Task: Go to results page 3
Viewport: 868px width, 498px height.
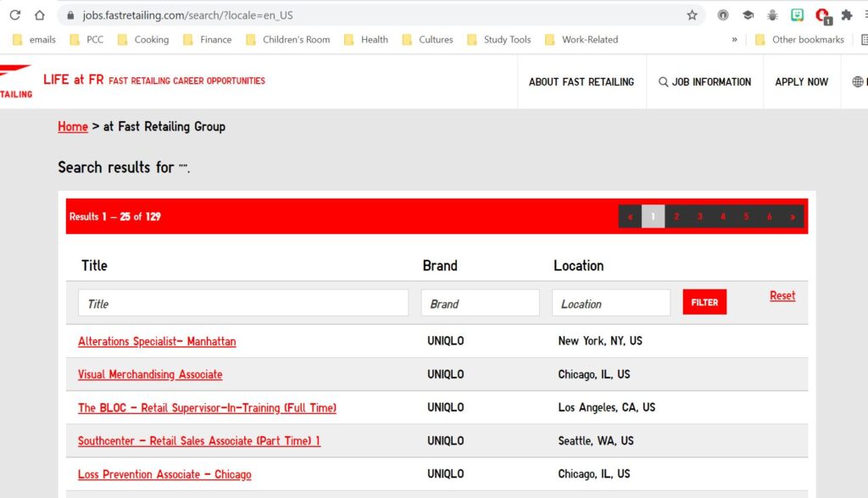Action: click(699, 216)
